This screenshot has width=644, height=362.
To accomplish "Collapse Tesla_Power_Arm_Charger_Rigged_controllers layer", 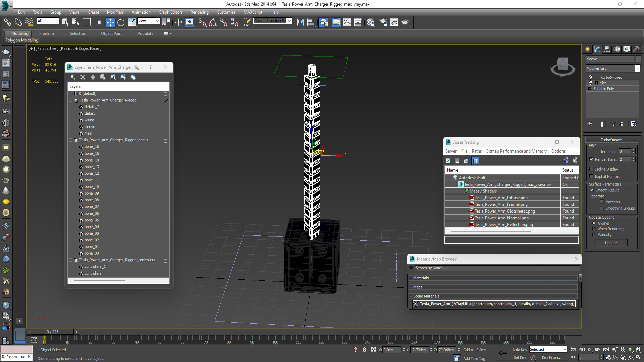I will coord(71,260).
